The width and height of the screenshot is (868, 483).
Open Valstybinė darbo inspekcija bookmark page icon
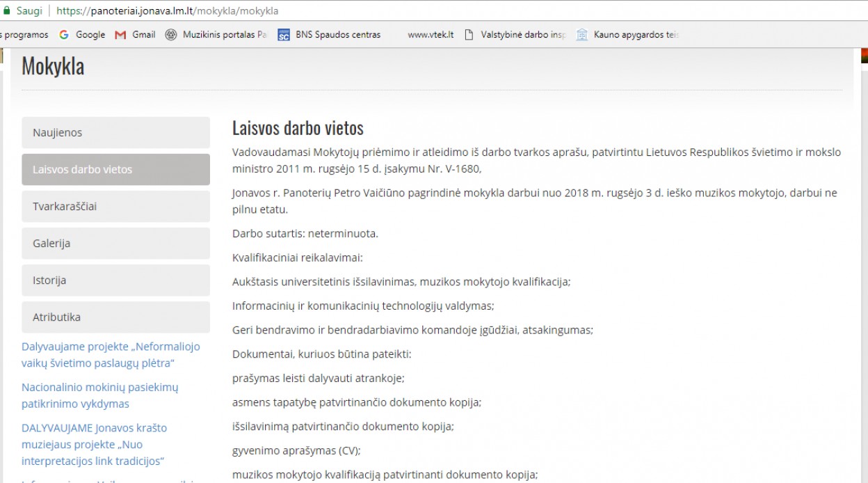point(469,35)
